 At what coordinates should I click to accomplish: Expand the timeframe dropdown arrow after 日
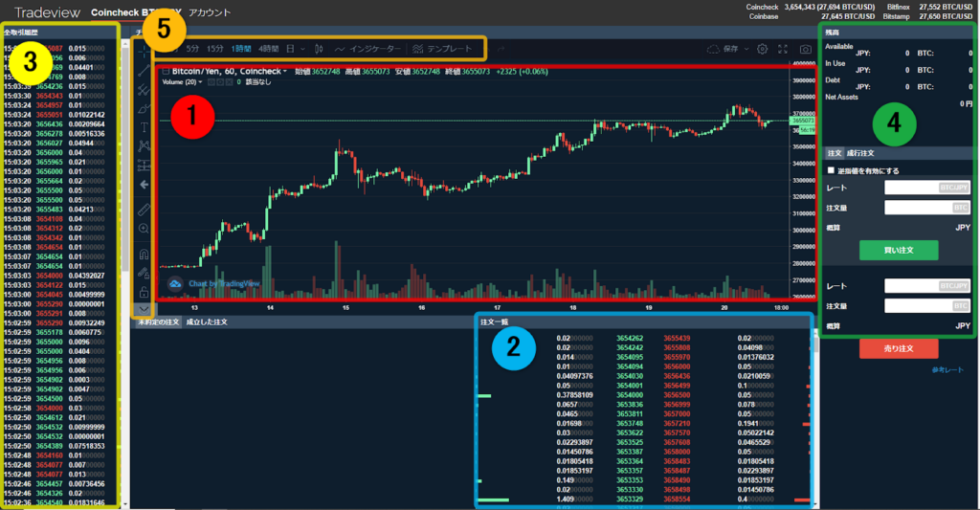[303, 49]
